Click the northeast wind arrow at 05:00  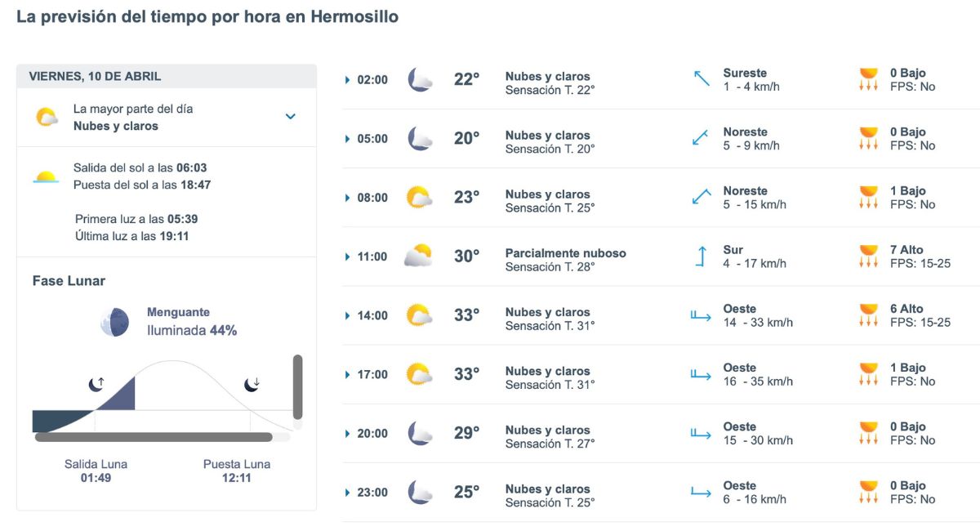698,138
